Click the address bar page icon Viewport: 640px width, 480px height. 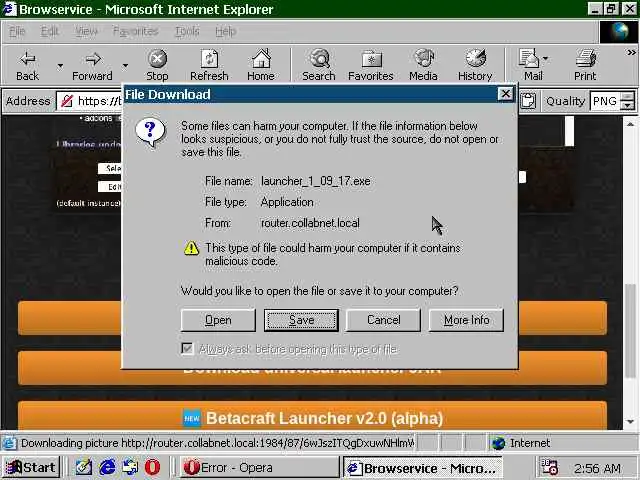click(67, 101)
